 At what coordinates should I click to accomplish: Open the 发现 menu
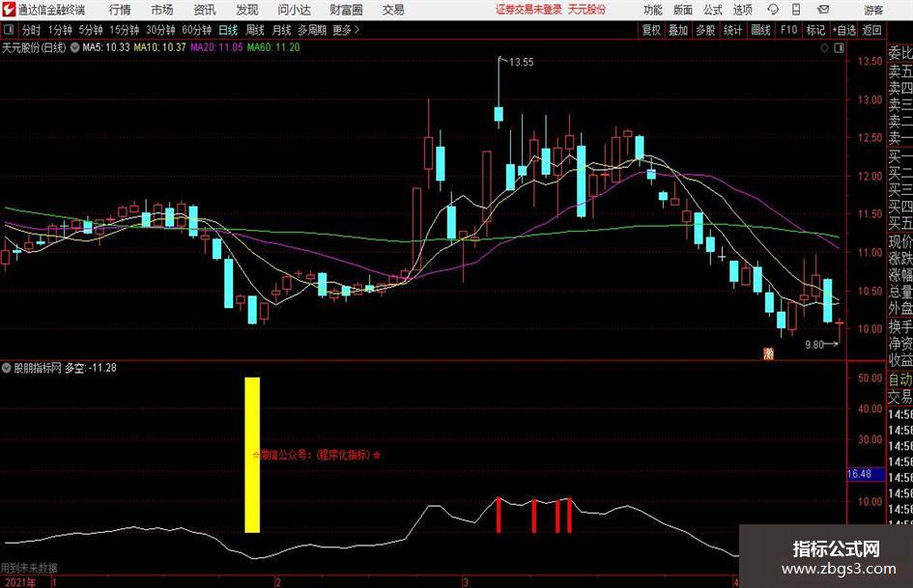247,10
